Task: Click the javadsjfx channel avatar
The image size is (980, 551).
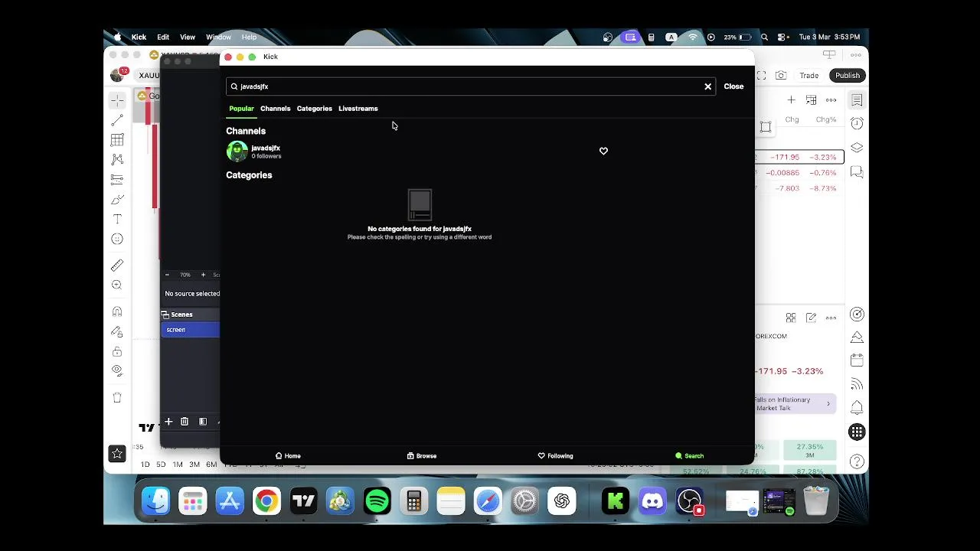Action: click(237, 152)
